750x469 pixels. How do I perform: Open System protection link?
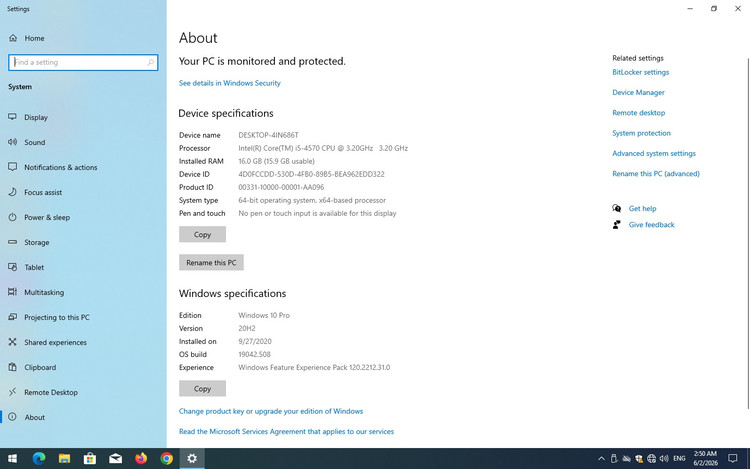(x=641, y=133)
